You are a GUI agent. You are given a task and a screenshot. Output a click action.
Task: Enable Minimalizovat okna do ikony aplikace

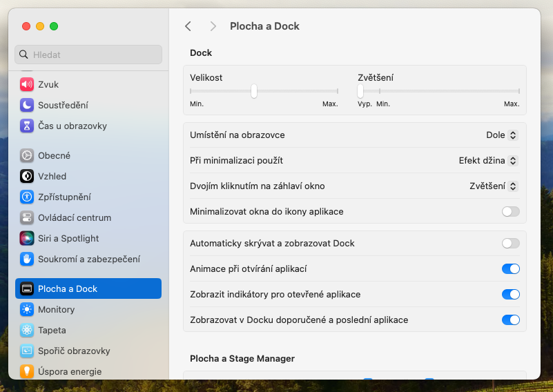pos(510,211)
